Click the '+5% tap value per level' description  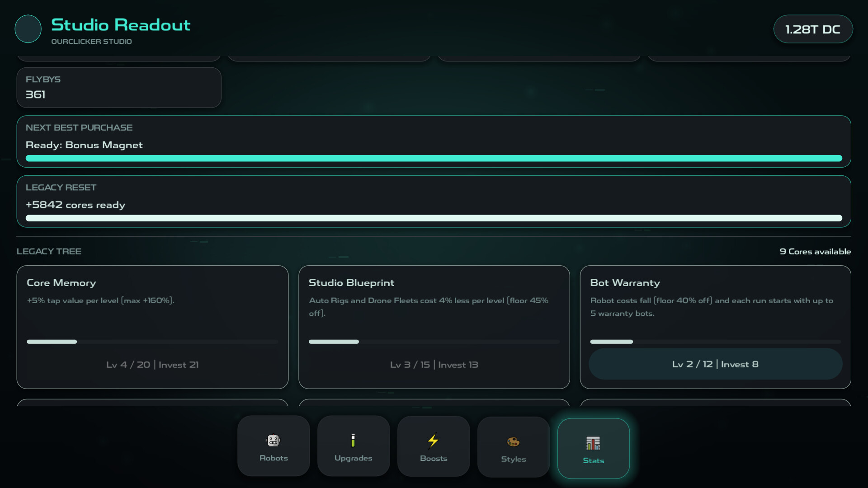click(100, 300)
